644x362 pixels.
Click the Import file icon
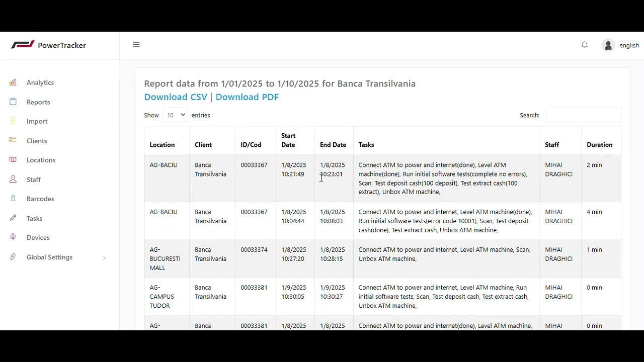click(x=13, y=121)
